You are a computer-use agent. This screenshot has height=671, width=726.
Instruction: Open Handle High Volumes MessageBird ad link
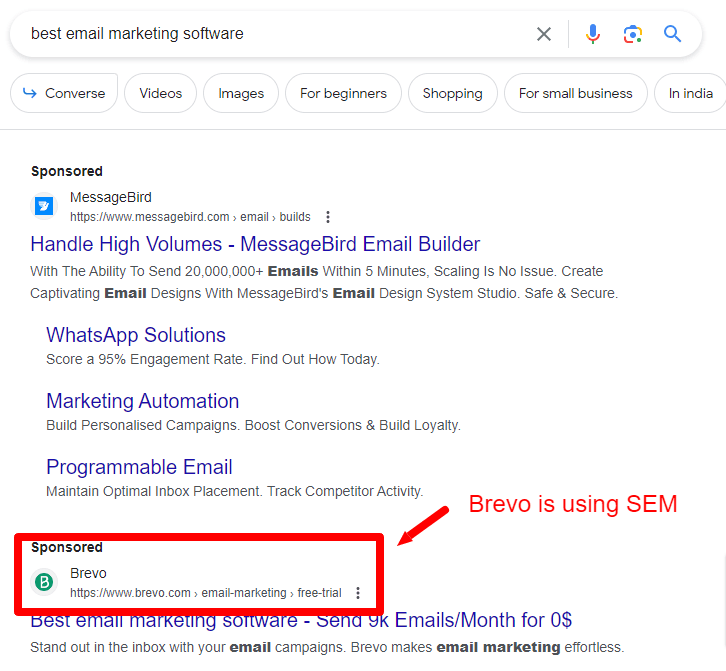pos(255,244)
